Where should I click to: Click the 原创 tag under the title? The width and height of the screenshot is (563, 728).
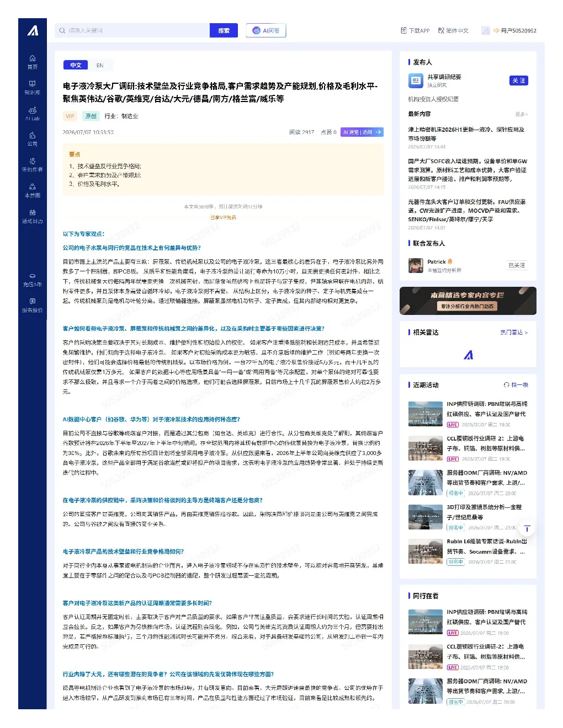91,116
